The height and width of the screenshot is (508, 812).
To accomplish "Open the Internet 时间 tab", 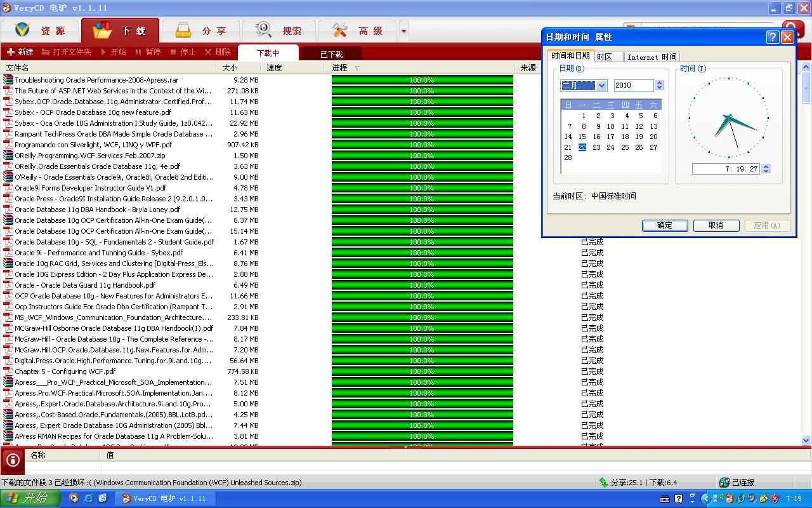I will [x=652, y=57].
